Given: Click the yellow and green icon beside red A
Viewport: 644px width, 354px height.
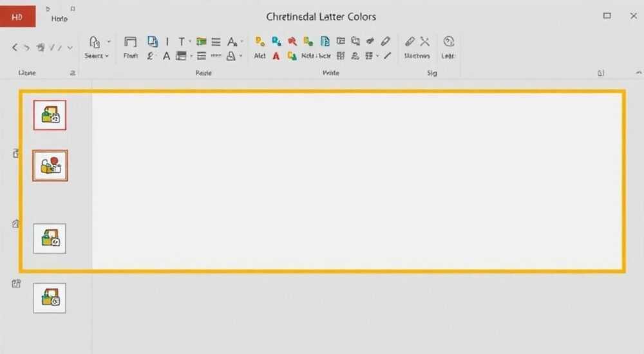Looking at the screenshot, I should point(292,56).
